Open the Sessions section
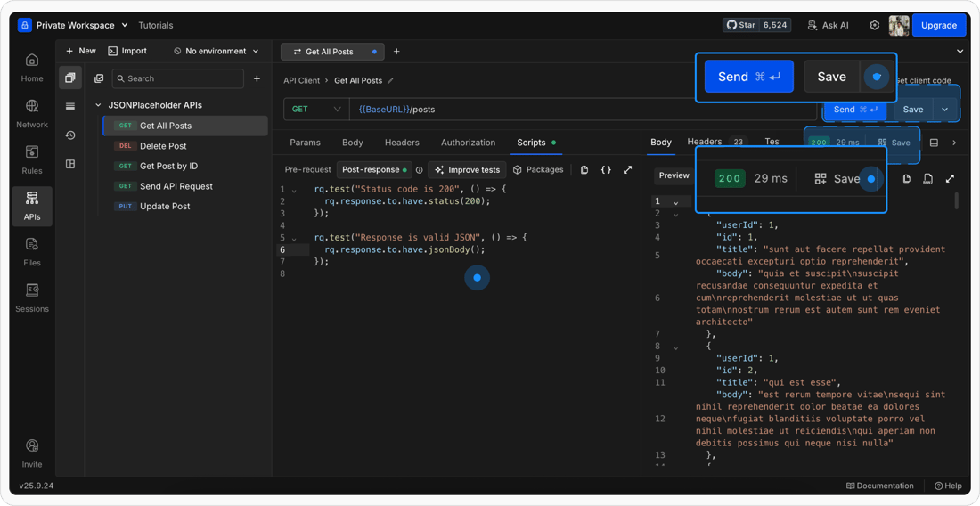Image resolution: width=980 pixels, height=506 pixels. [x=32, y=298]
